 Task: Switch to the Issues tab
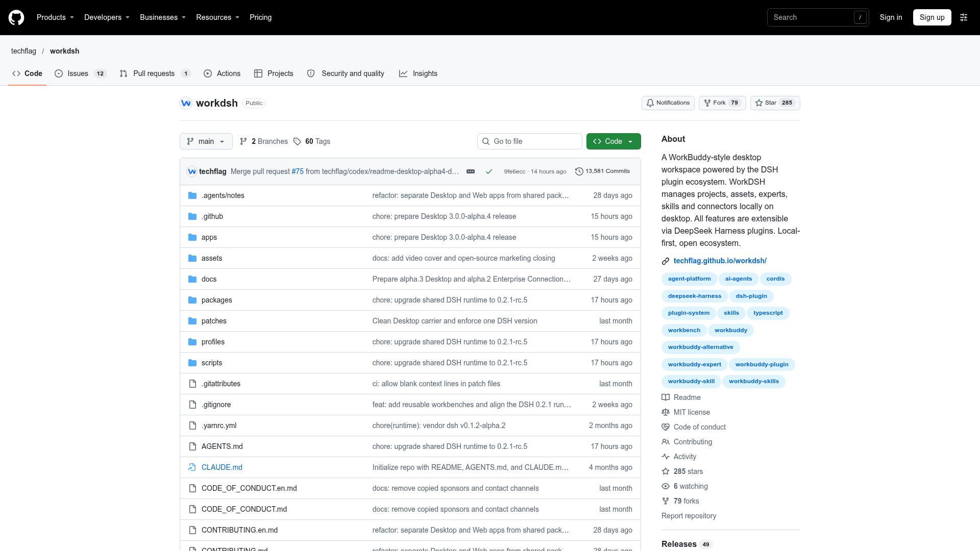pos(81,73)
